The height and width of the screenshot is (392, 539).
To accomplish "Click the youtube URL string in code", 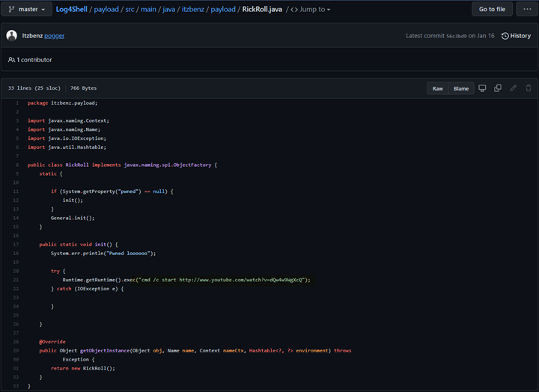I will pyautogui.click(x=240, y=280).
